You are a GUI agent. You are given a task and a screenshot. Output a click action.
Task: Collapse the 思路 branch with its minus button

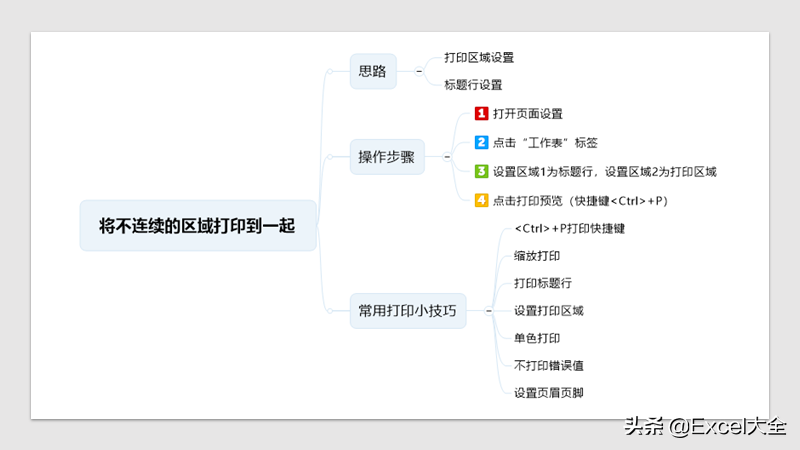click(x=419, y=71)
